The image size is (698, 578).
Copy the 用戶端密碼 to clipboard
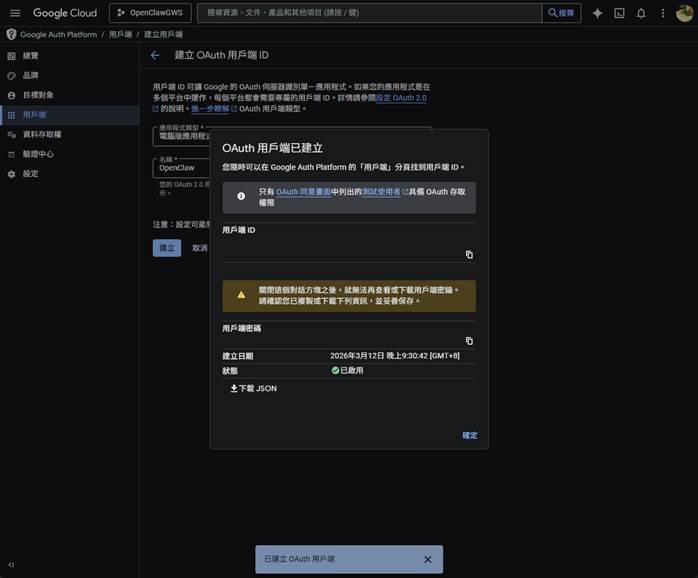pyautogui.click(x=469, y=341)
